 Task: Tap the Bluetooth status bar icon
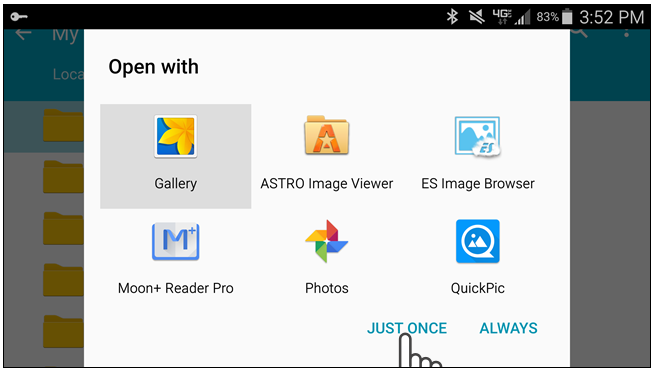(x=452, y=17)
